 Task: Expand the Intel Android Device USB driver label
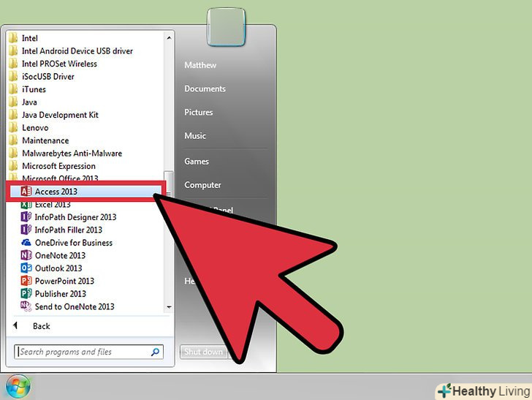click(77, 50)
